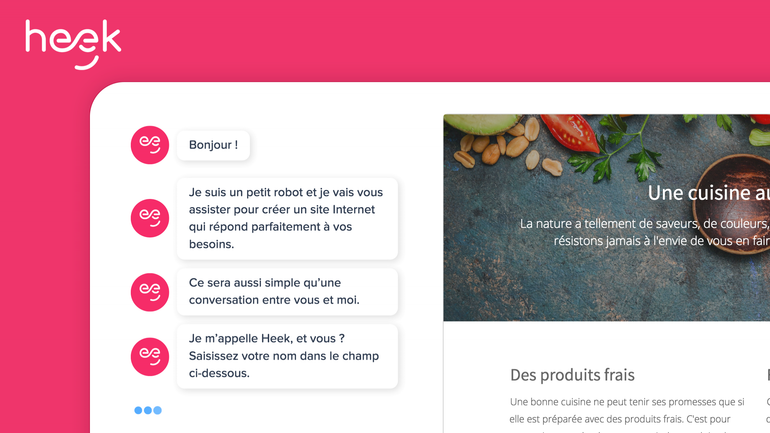Select the 'La nature a tellement de saveurs' subtitle
The height and width of the screenshot is (433, 770).
tap(644, 232)
